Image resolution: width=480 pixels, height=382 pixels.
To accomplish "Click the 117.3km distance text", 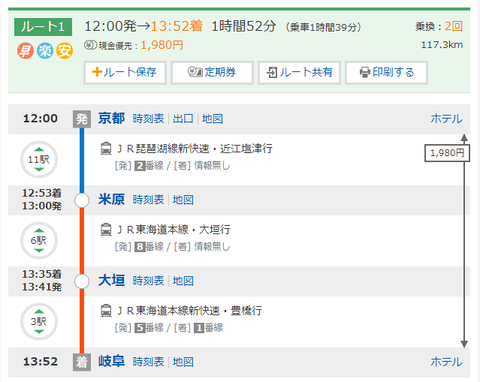I will coord(442,45).
